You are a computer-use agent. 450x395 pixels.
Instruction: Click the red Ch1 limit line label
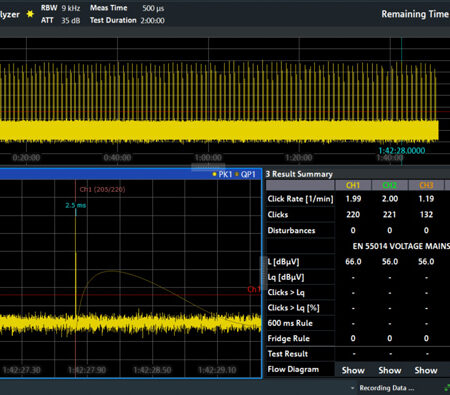[254, 289]
